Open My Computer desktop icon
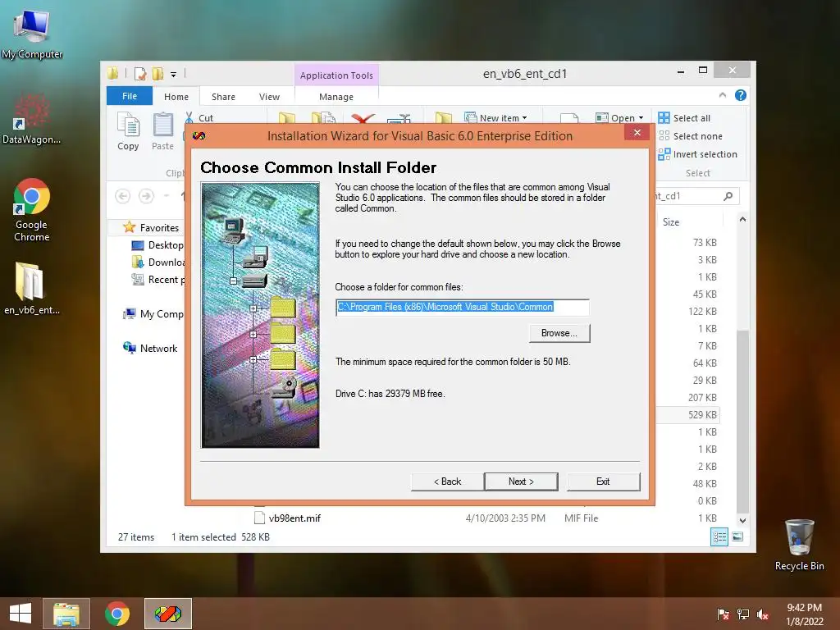This screenshot has width=840, height=630. 32,33
